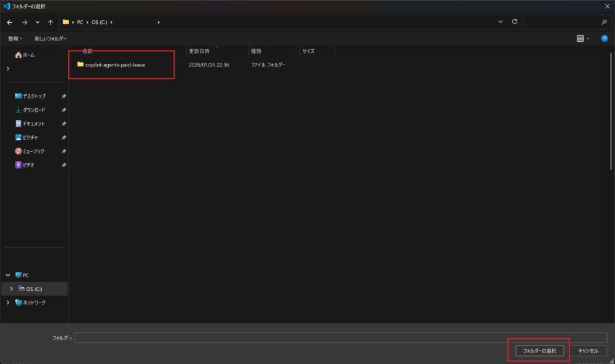The width and height of the screenshot is (615, 364).
Task: Click the back navigation arrow
Action: pos(10,22)
